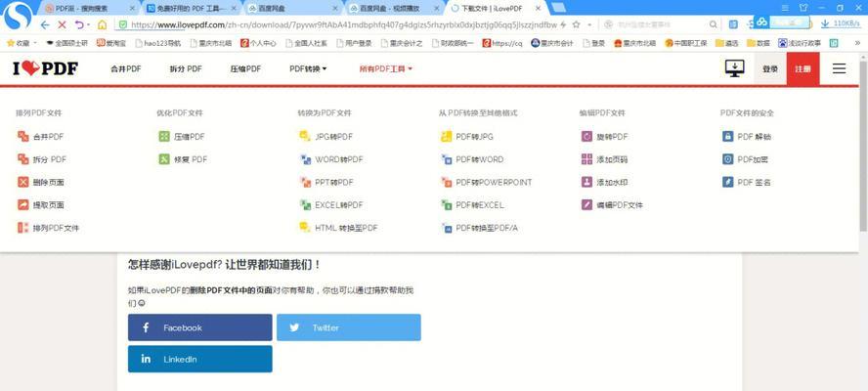
Task: Open the 中国职工保 bookmark
Action: coord(686,43)
